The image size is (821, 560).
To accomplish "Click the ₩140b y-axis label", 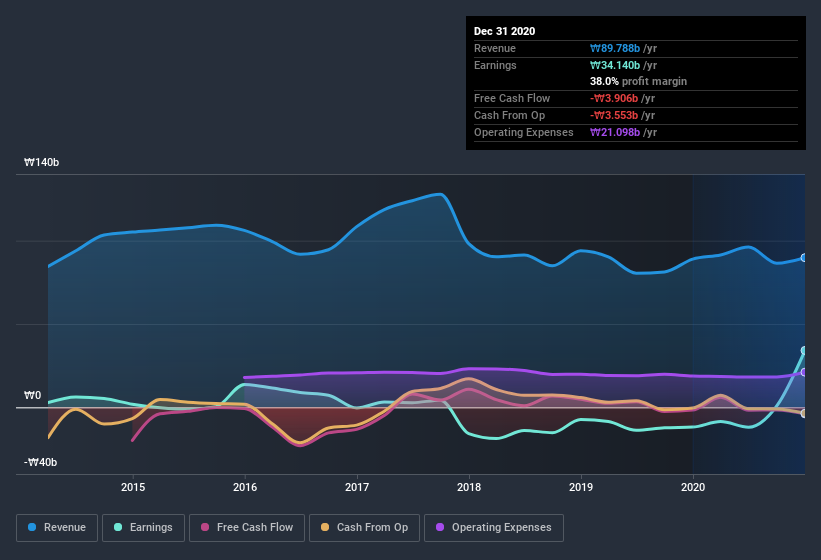I will (41, 162).
